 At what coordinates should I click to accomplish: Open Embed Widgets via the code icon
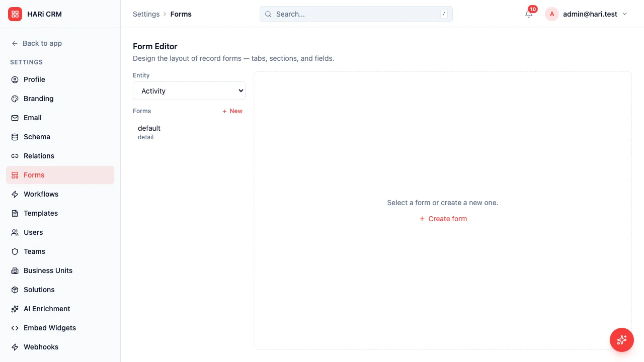click(15, 328)
